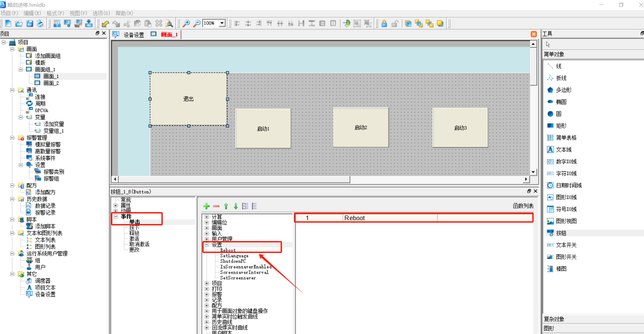Expand the 计算 function category node
The height and width of the screenshot is (334, 644).
click(x=207, y=217)
